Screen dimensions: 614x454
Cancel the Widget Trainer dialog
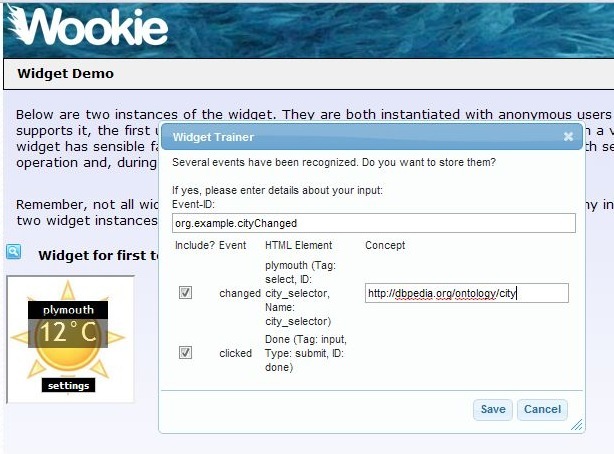(542, 410)
